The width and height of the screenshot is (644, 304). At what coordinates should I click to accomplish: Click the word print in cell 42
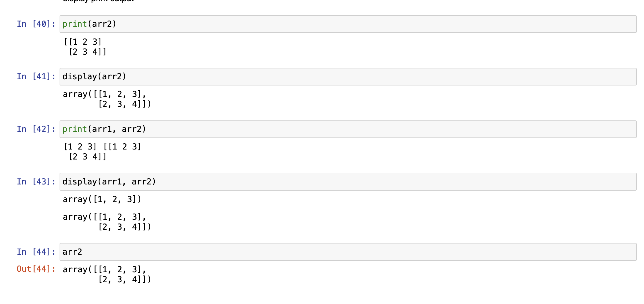pos(75,129)
